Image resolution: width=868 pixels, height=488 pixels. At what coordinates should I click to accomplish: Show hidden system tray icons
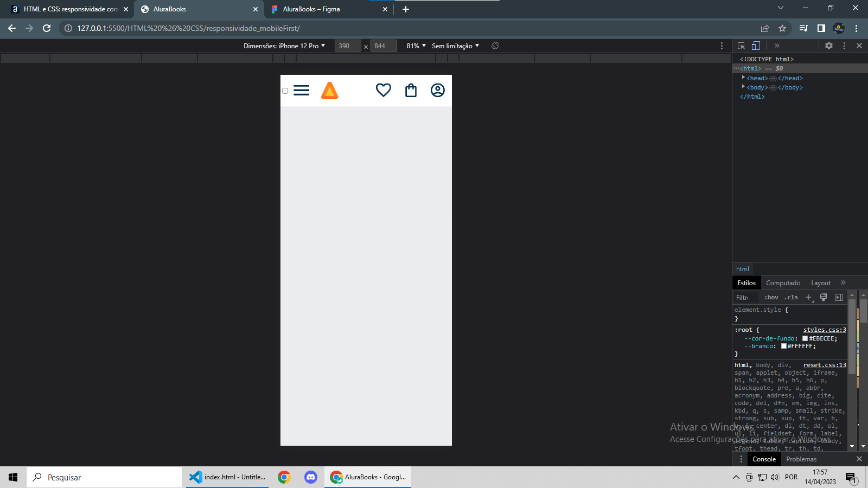tap(736, 477)
